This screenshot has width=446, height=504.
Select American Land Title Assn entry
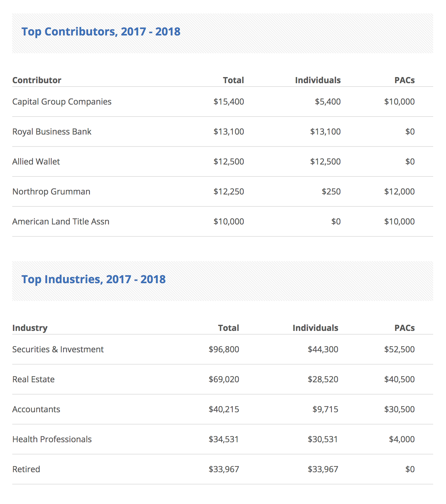[x=61, y=221]
